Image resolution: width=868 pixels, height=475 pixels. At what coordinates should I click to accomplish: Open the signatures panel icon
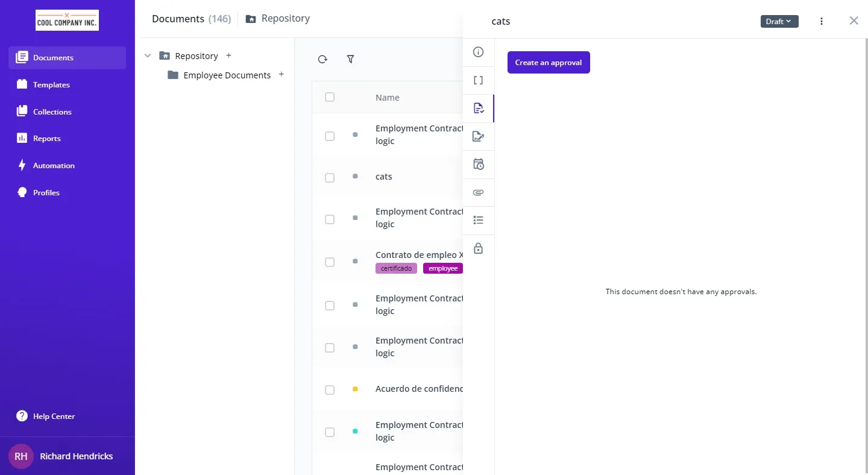[478, 136]
